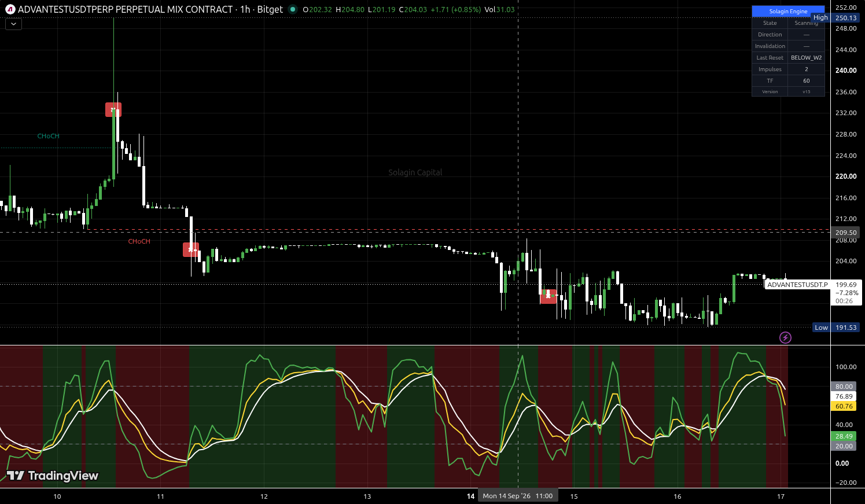Click the yellow 60.76 indicator value label
865x504 pixels.
click(x=844, y=406)
